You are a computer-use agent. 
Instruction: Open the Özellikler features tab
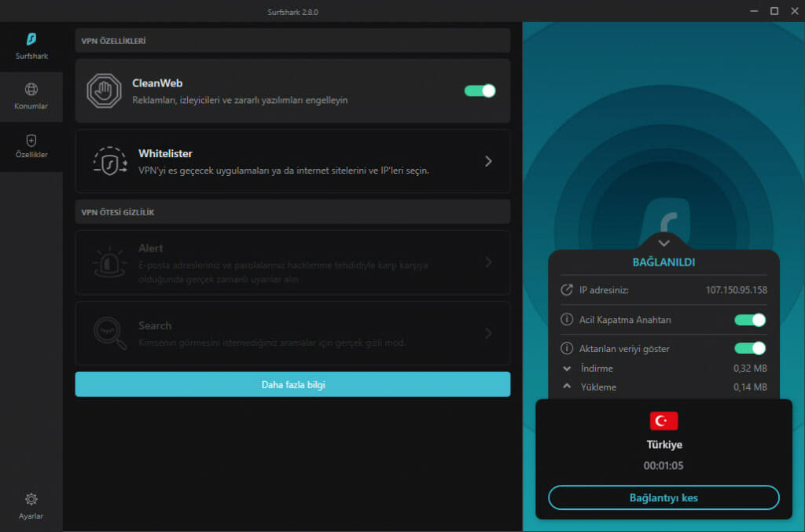pyautogui.click(x=31, y=147)
